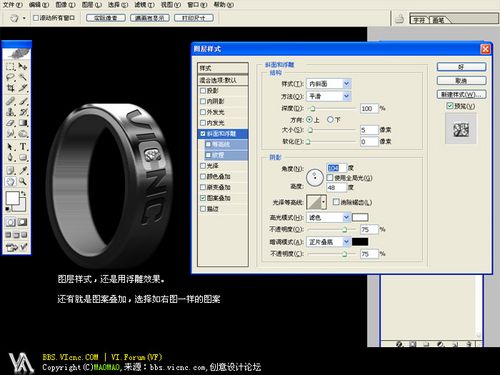Select the Gradient tool
Screen dimensions: 500x375
pyautogui.click(x=23, y=123)
